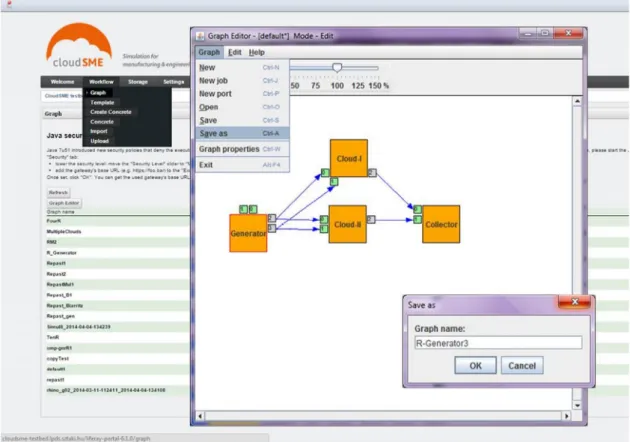Select Create Concrete in Workflow submenu
Image resolution: width=630 pixels, height=442 pixels.
pyautogui.click(x=111, y=112)
